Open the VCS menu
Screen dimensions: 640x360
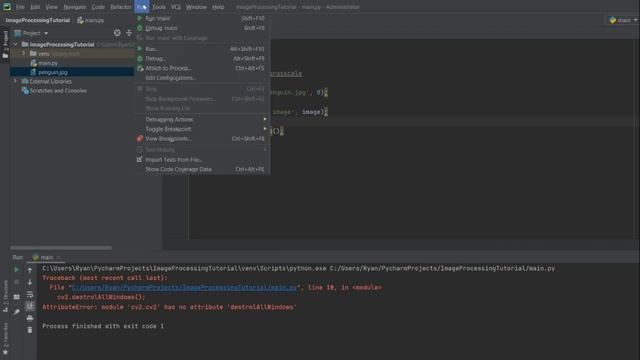point(176,7)
